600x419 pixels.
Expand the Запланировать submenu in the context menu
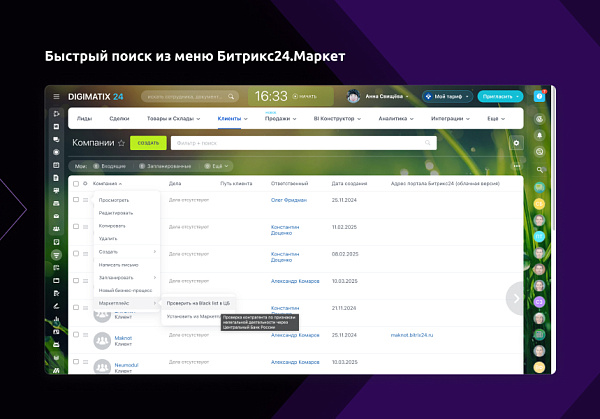(127, 277)
